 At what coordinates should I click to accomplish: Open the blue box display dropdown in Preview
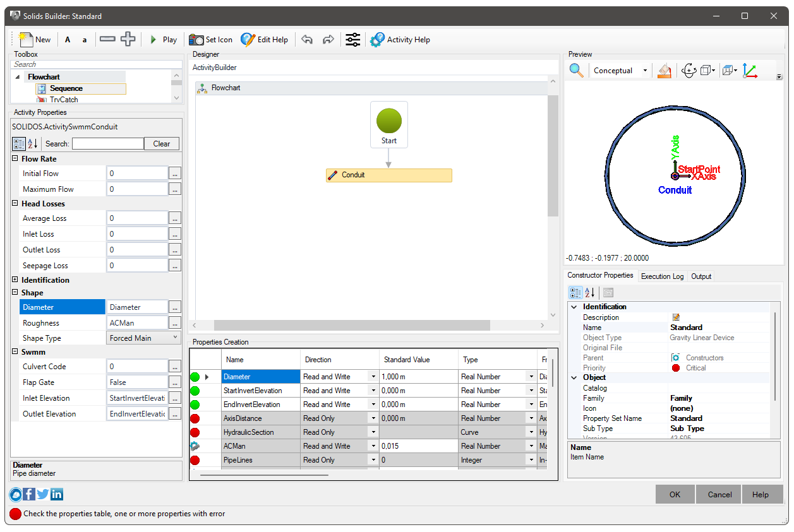(730, 71)
